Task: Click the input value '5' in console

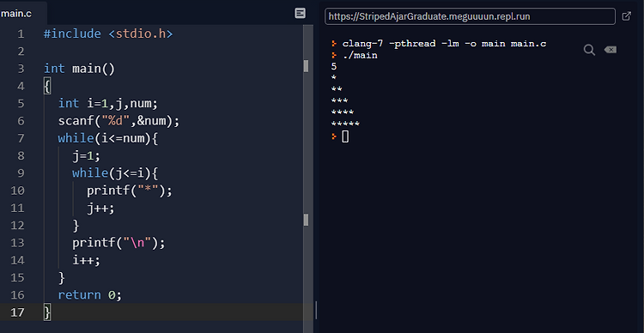Action: coord(333,67)
